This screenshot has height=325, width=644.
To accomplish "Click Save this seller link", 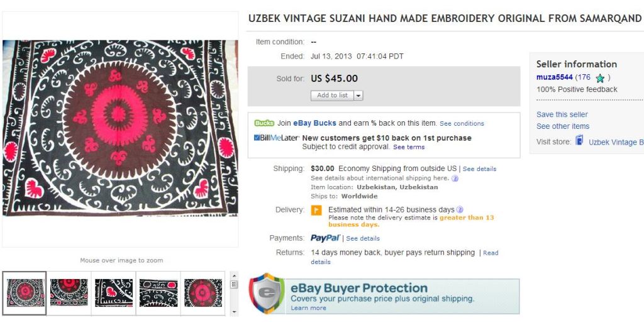I will pyautogui.click(x=562, y=114).
